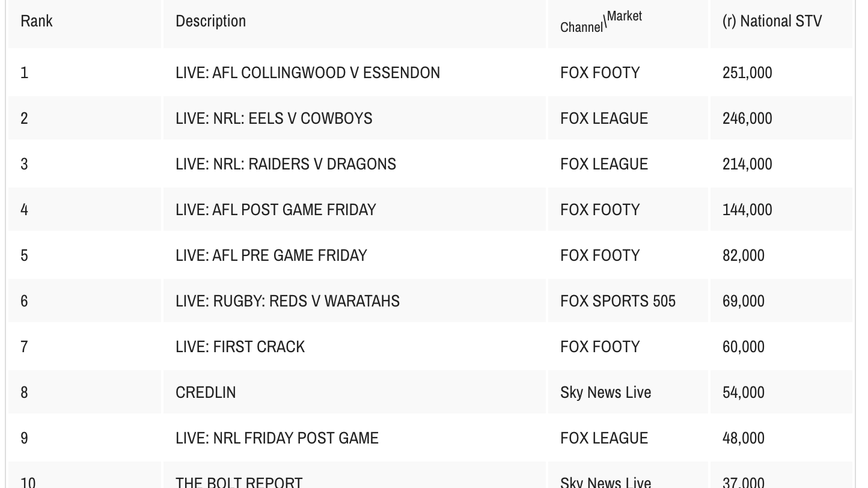
Task: Click the NRL Eels v Cowboys description
Action: pos(274,118)
